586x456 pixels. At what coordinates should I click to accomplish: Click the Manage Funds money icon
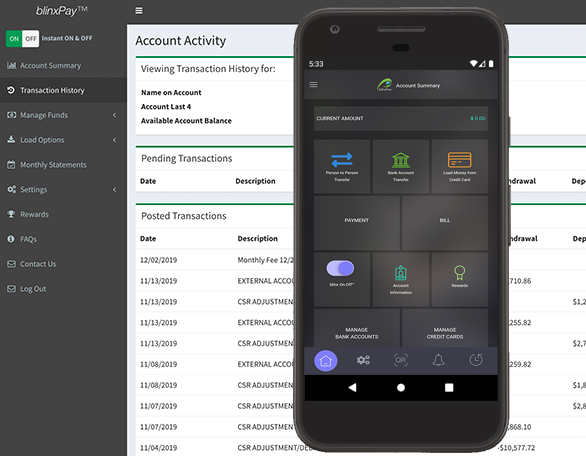(12, 115)
